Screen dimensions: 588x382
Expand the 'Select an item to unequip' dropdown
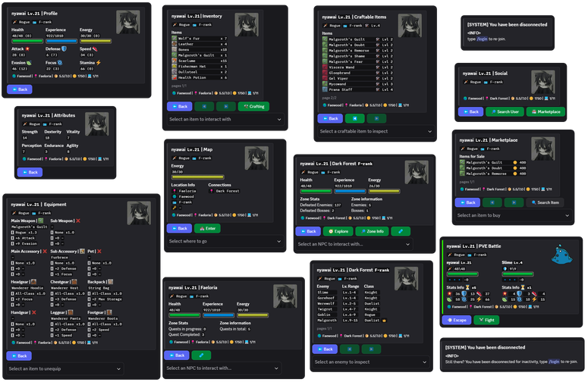click(82, 368)
